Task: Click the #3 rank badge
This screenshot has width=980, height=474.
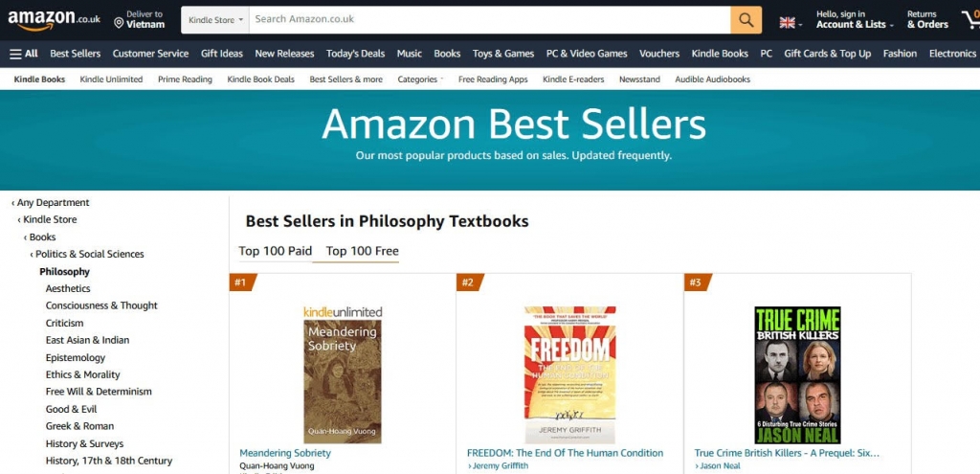Action: 696,282
